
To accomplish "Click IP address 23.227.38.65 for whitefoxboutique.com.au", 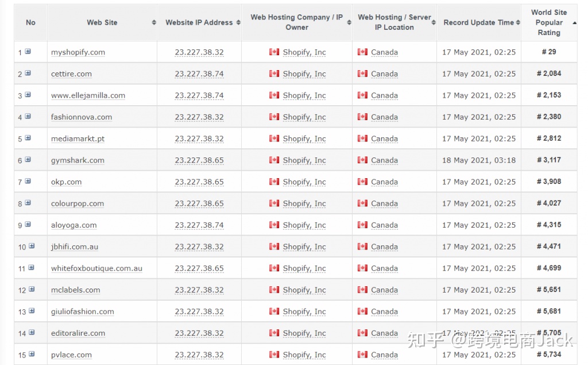I will point(199,268).
